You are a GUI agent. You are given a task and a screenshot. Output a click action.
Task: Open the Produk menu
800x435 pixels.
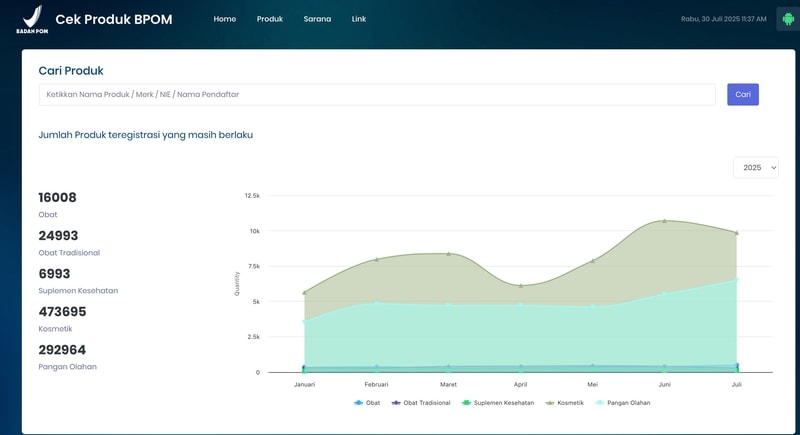point(269,19)
